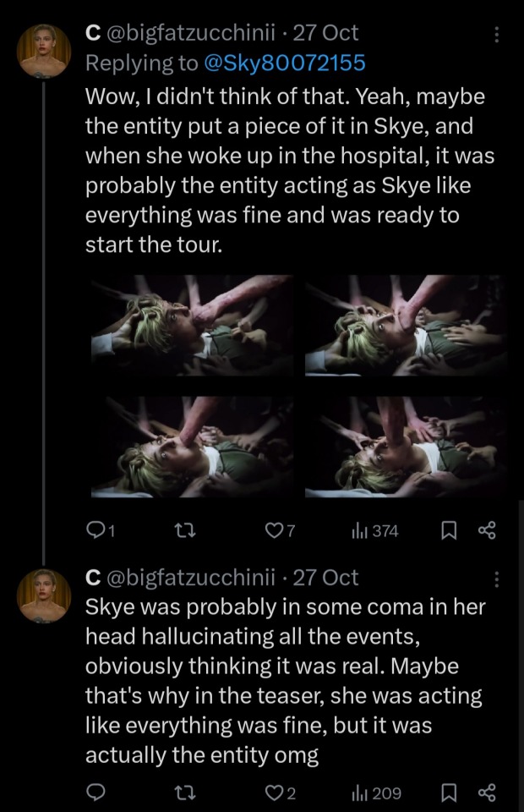Share the first tweet
Image resolution: width=524 pixels, height=812 pixels.
coord(486,531)
